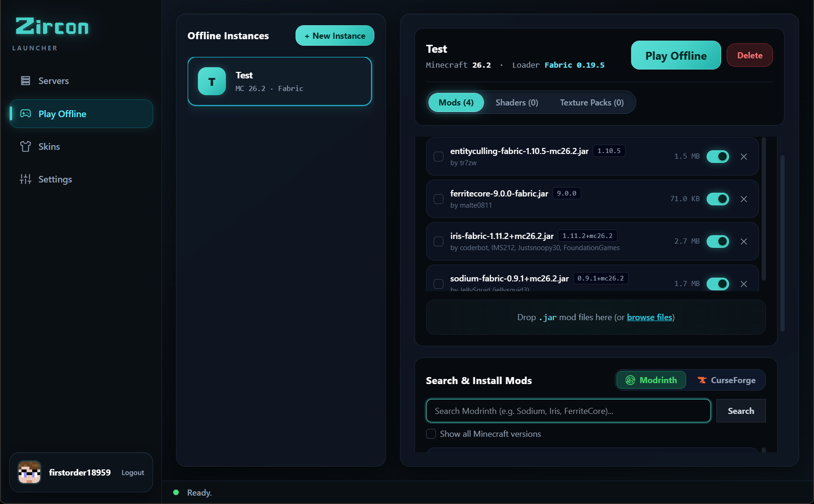Click the firstorder18959 player avatar
The width and height of the screenshot is (814, 504).
29,472
